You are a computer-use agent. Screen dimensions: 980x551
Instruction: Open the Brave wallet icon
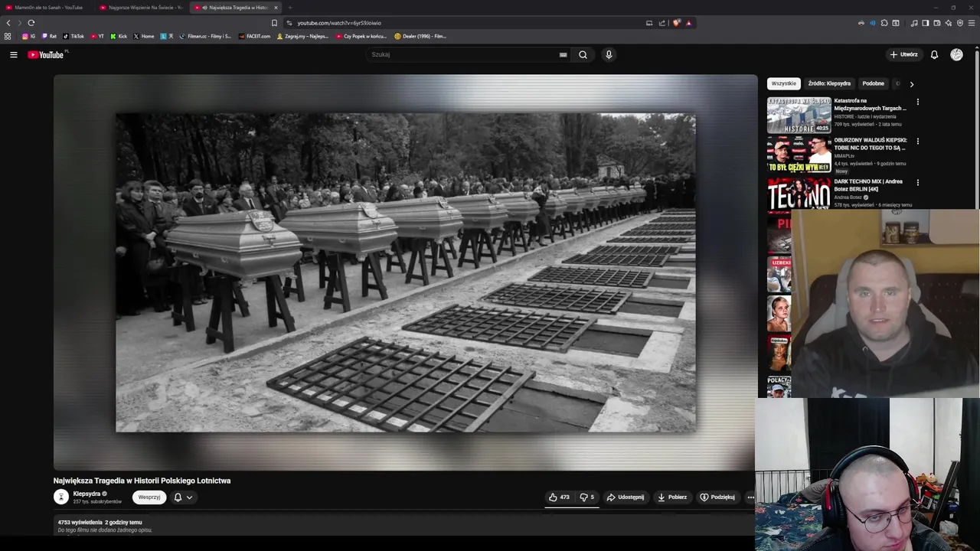pos(936,23)
